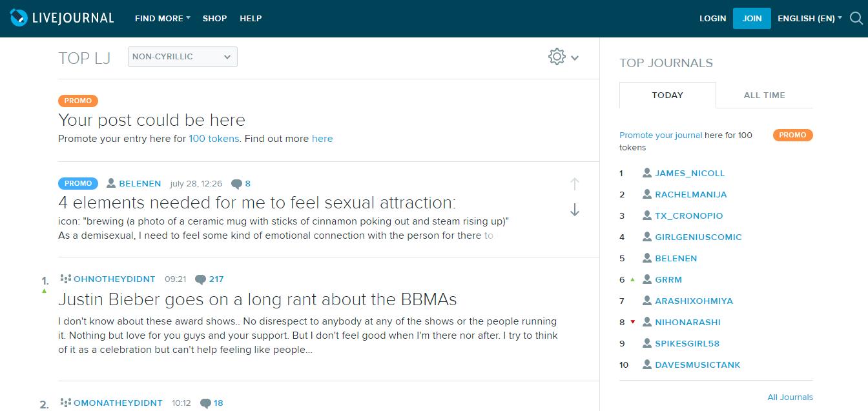Click the orange PROMO badge in Top Journals
The height and width of the screenshot is (411, 868).
pyautogui.click(x=792, y=135)
